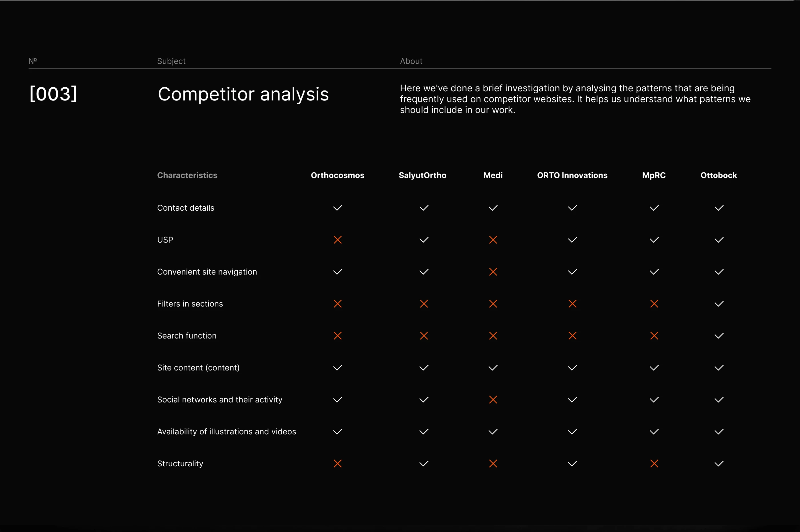The image size is (800, 532).
Task: Click the checkmark for MpRC illustrations and videos
Action: pos(654,432)
